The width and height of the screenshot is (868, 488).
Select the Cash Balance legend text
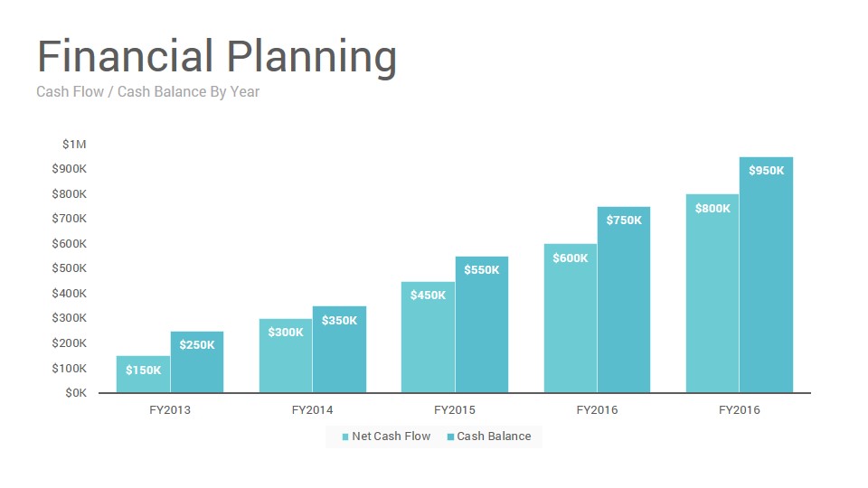tap(494, 436)
